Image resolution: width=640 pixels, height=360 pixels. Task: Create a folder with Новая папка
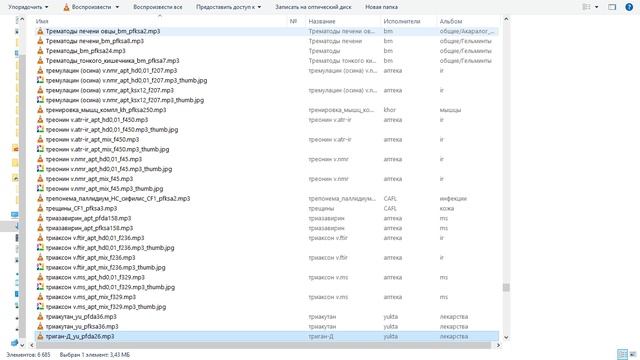(x=381, y=7)
